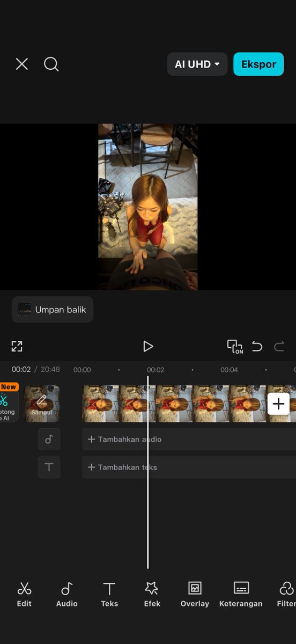This screenshot has width=296, height=644.
Task: Click the 00:00 timeline ruler mark
Action: [82, 370]
